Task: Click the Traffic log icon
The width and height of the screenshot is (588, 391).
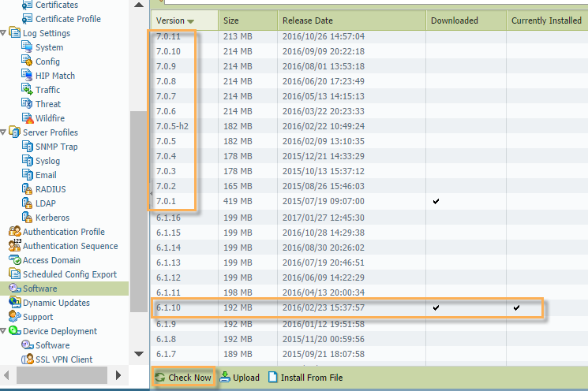Action: coord(27,90)
